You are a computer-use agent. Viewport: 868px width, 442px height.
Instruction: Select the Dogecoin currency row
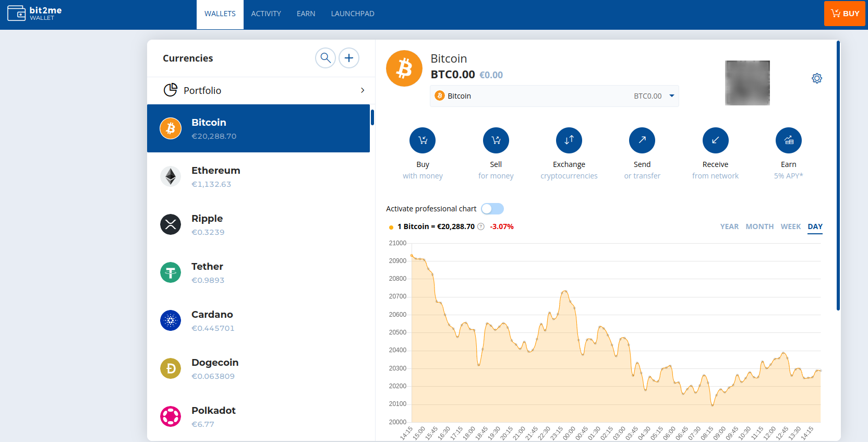click(258, 368)
